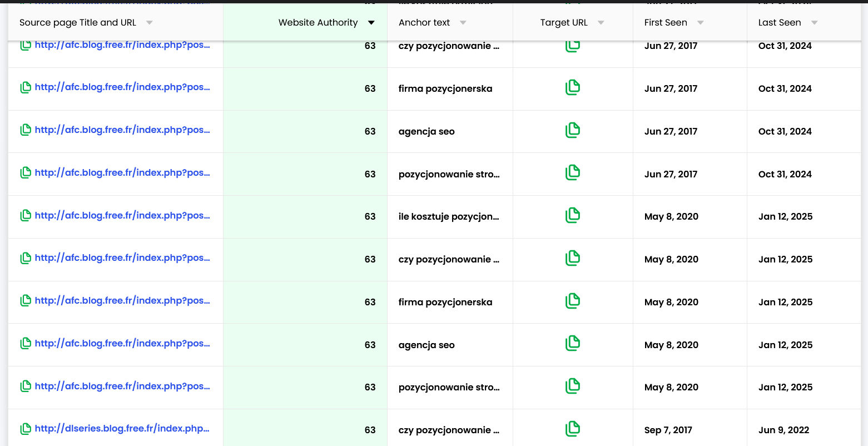Click Target URL icon for 'pozycjonowanie stro...' first seen May 8, 2020
This screenshot has height=446, width=868.
click(572, 386)
